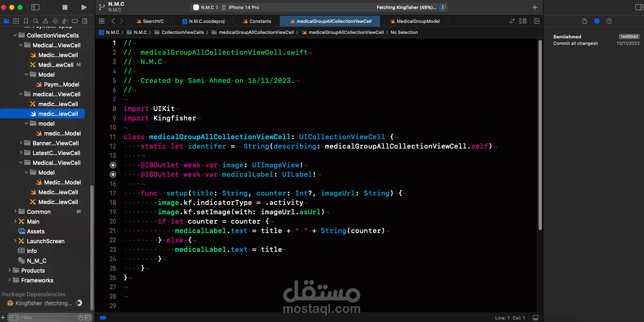Switch to the SearchVC tab
The width and height of the screenshot is (644, 322).
(150, 21)
